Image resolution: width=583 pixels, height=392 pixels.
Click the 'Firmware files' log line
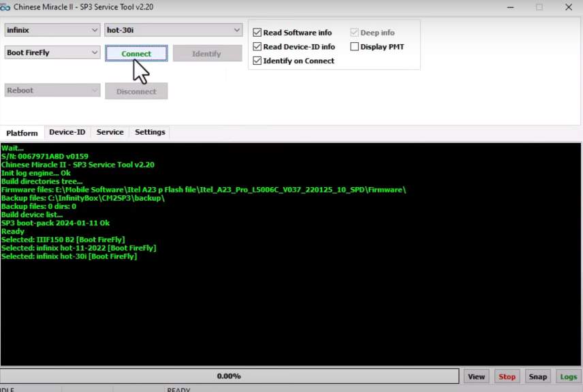(204, 190)
